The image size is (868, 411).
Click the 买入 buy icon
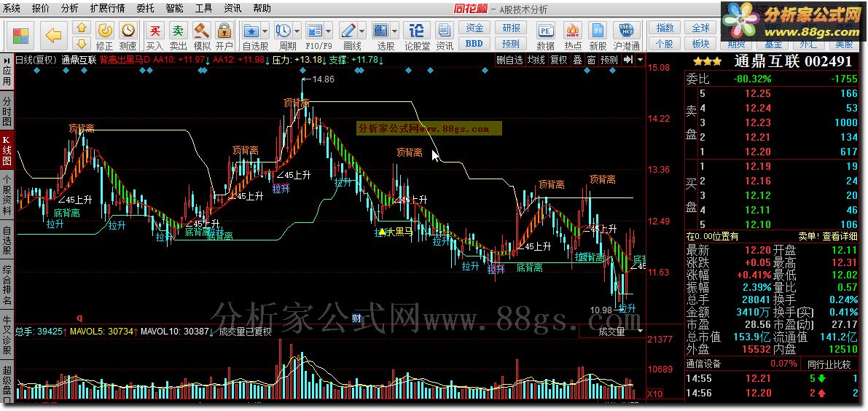point(155,31)
